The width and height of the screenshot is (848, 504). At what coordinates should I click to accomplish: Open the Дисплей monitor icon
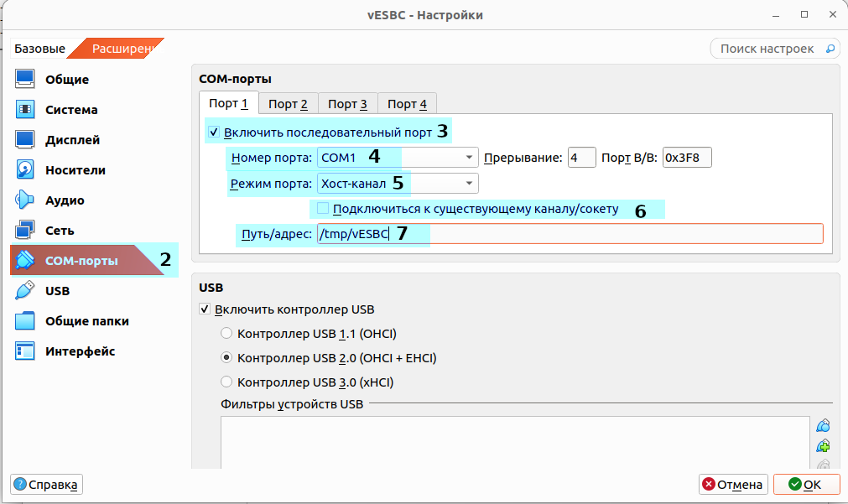click(x=25, y=140)
